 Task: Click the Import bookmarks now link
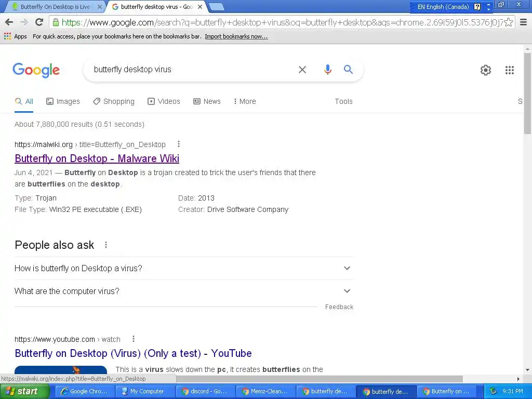coord(236,36)
